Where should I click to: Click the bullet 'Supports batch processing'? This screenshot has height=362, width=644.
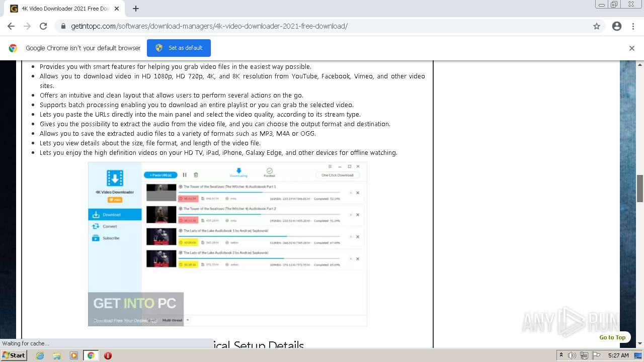click(197, 105)
